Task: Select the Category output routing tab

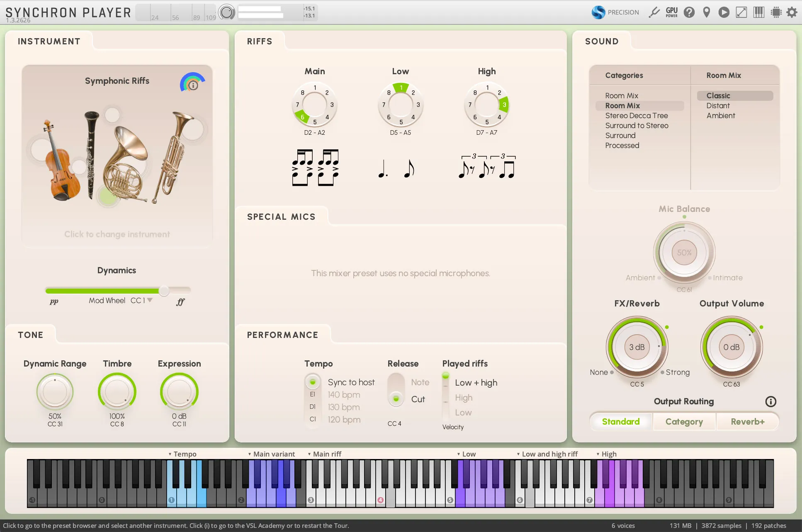Action: click(x=684, y=422)
